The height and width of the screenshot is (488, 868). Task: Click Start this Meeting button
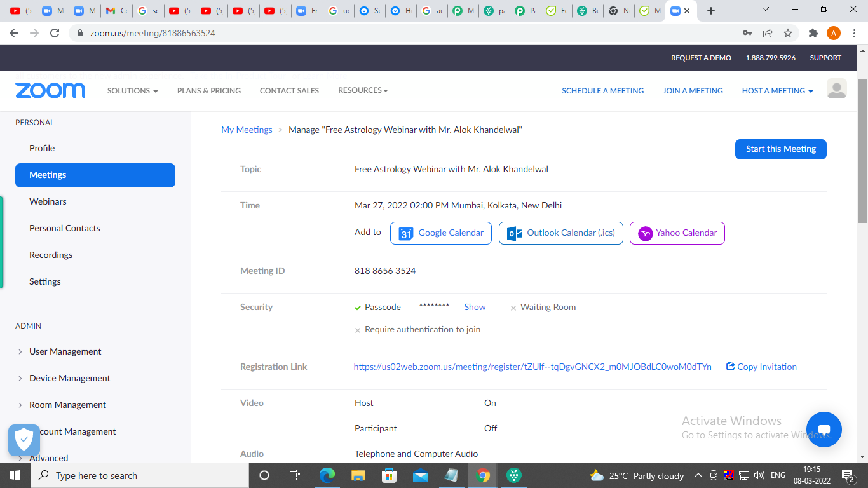point(781,149)
